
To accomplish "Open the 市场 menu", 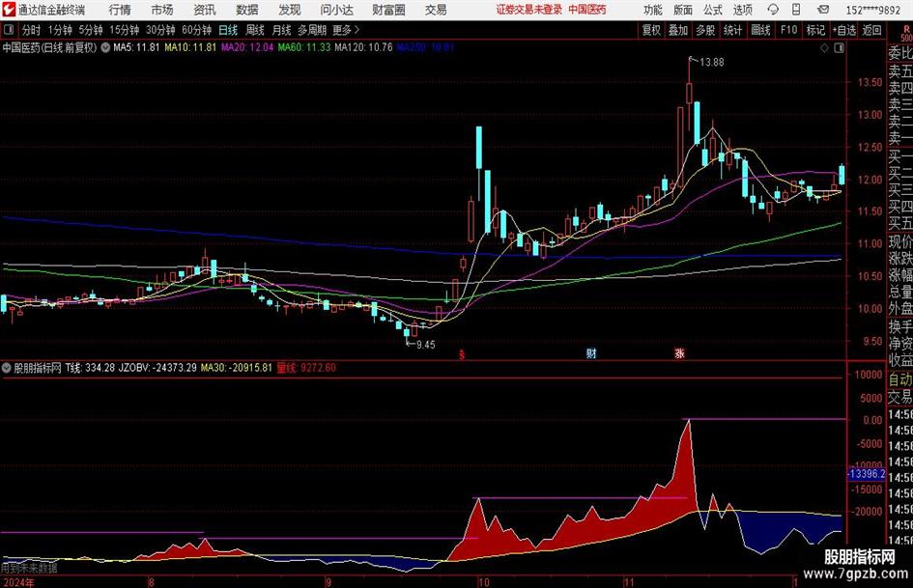I will click(x=162, y=10).
